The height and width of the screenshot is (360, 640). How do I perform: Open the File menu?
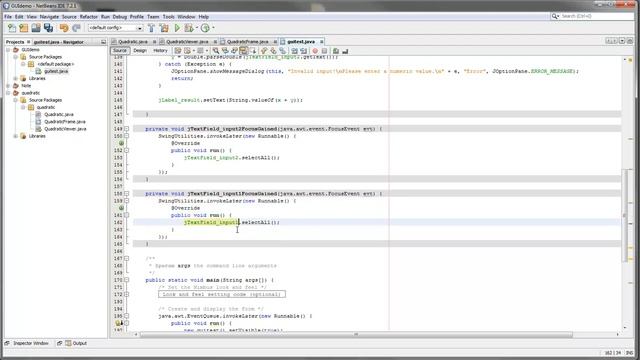coord(8,17)
